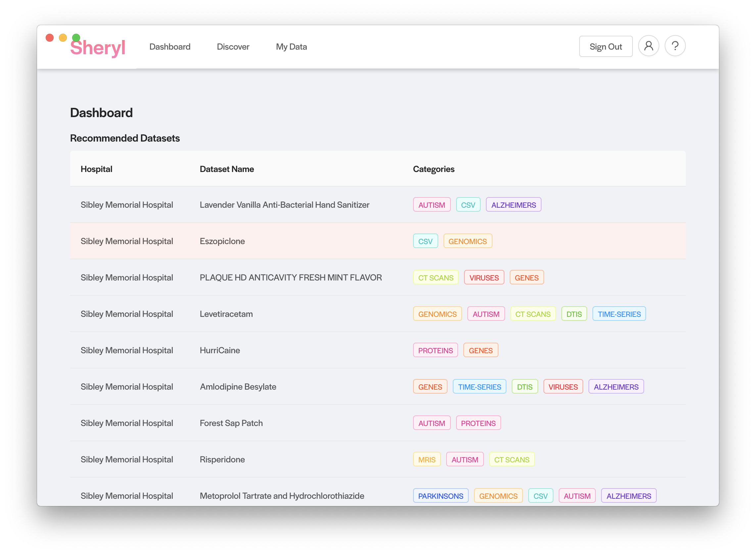This screenshot has width=756, height=555.
Task: Go to the Dashboard nav item
Action: [x=170, y=47]
